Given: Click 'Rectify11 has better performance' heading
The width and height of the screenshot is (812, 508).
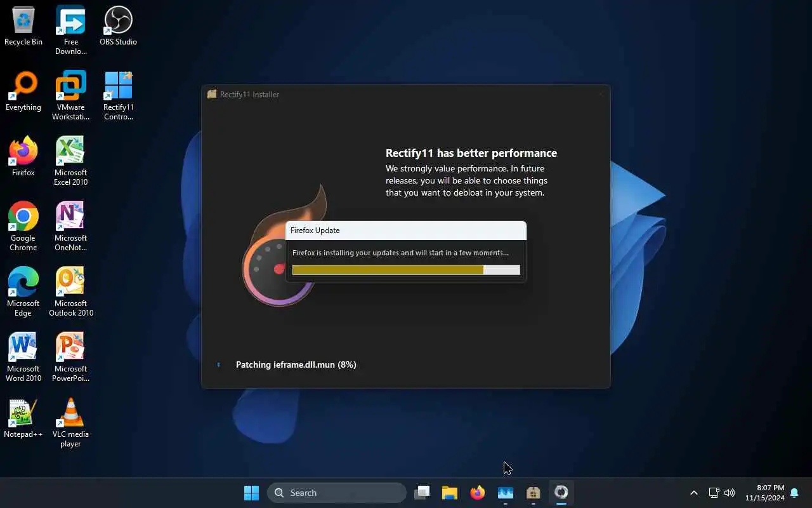Looking at the screenshot, I should pyautogui.click(x=471, y=153).
